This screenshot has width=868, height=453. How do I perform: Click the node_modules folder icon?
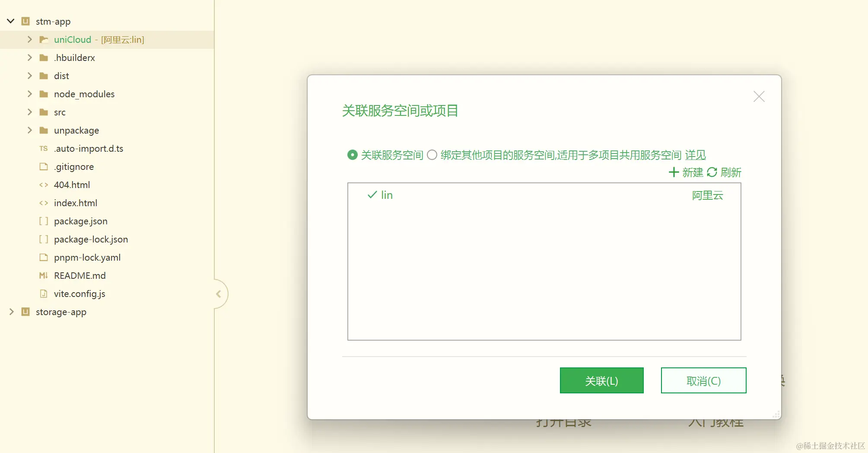coord(44,94)
